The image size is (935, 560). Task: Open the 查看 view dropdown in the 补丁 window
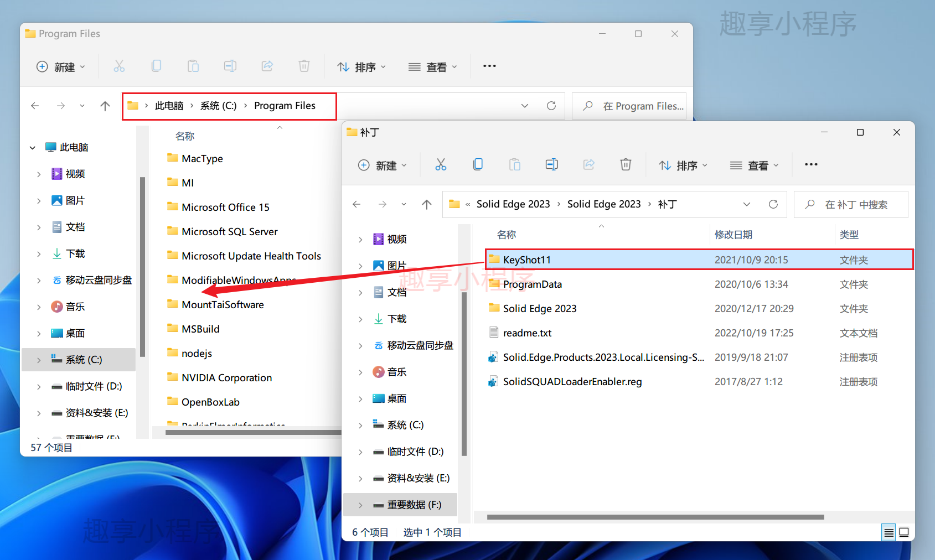[754, 165]
